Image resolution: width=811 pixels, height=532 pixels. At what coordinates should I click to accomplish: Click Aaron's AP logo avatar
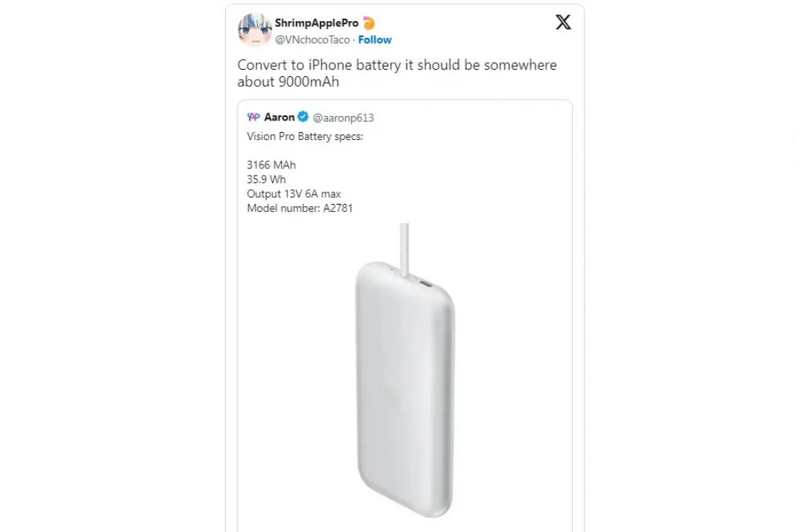tap(253, 117)
